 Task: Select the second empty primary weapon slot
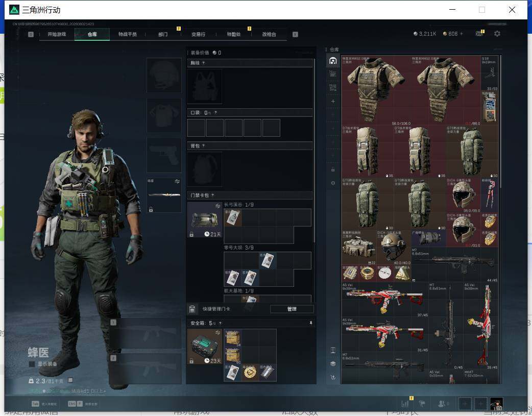pyautogui.click(x=146, y=369)
